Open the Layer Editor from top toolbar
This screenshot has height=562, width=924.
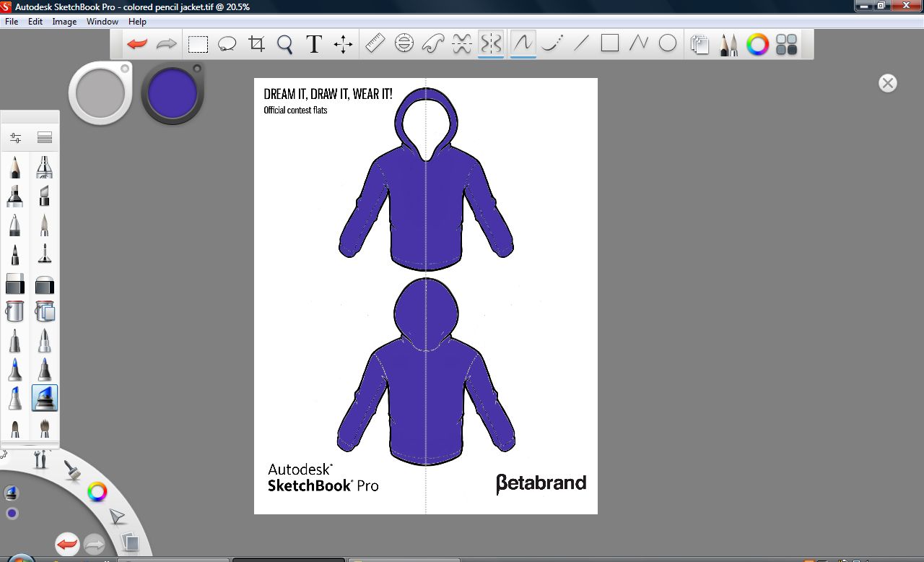coord(699,45)
